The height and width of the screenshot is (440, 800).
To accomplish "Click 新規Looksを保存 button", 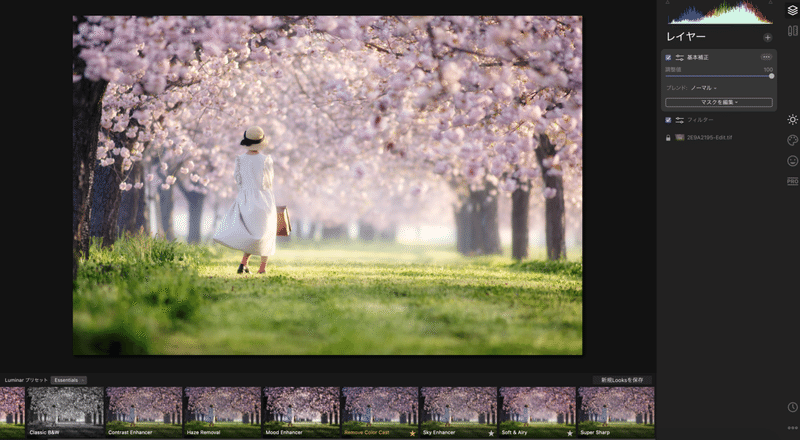I will pyautogui.click(x=622, y=380).
